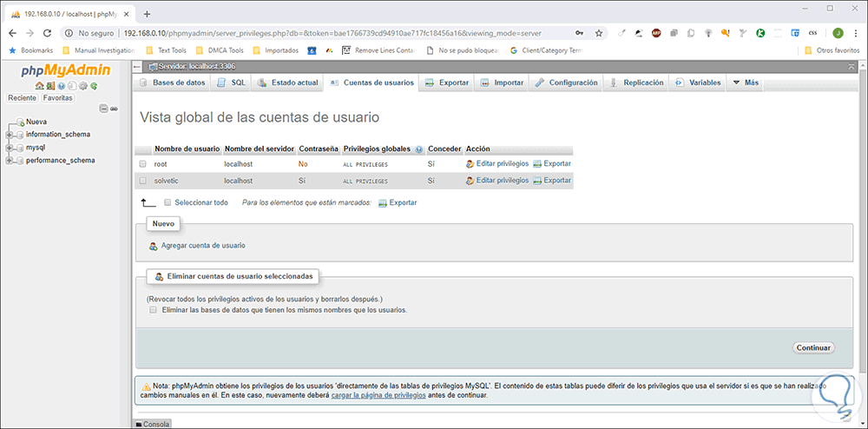Screen dimensions: 868x429
Task: Check the Seleccionar todo checkbox
Action: pyautogui.click(x=168, y=202)
